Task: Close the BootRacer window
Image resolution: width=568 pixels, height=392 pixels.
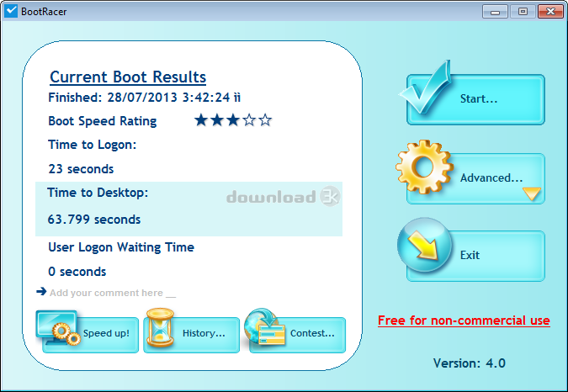Action: click(550, 12)
